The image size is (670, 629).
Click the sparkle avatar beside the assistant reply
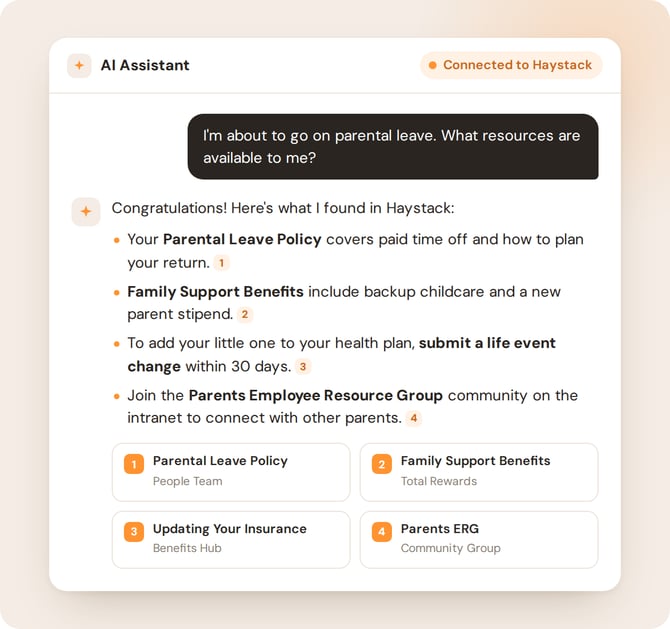tap(86, 212)
